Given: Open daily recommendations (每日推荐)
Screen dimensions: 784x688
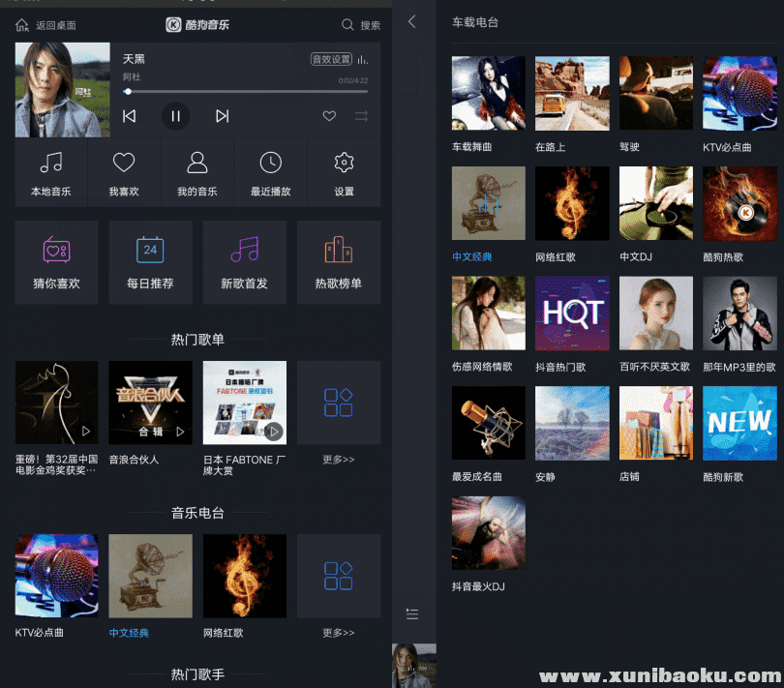Looking at the screenshot, I should click(x=150, y=262).
